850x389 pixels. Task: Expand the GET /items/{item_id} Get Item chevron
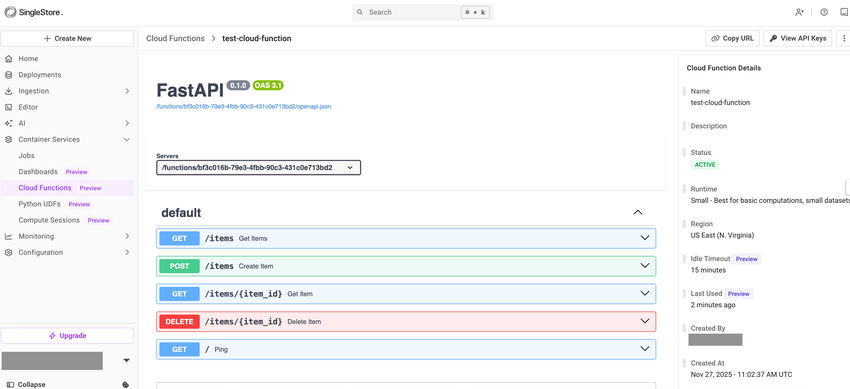tap(645, 294)
